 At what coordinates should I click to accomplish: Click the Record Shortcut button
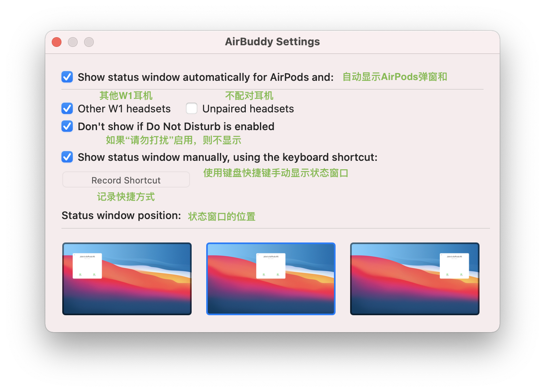[x=126, y=180]
